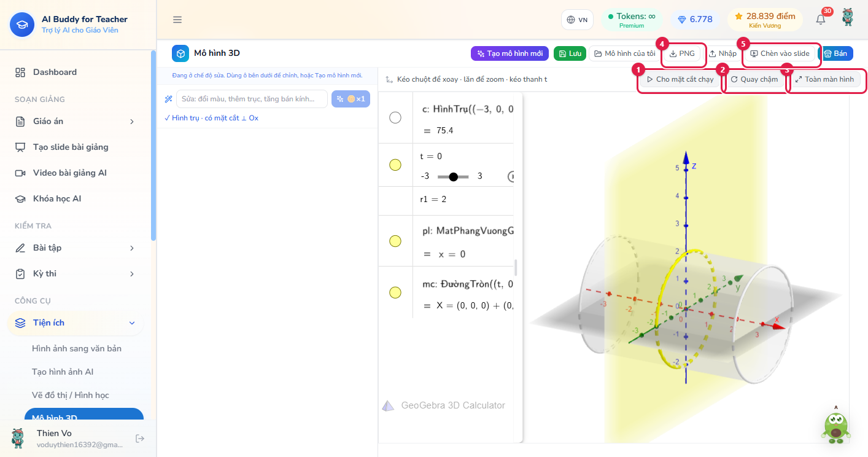
Task: Start the Cho mặt cắt chạy animation
Action: click(680, 80)
